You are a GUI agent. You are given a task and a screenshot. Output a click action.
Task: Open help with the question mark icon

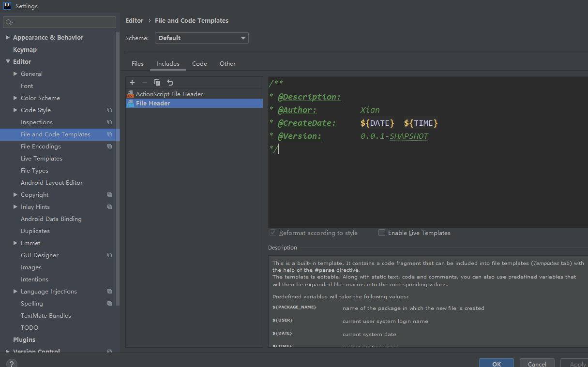click(x=12, y=364)
